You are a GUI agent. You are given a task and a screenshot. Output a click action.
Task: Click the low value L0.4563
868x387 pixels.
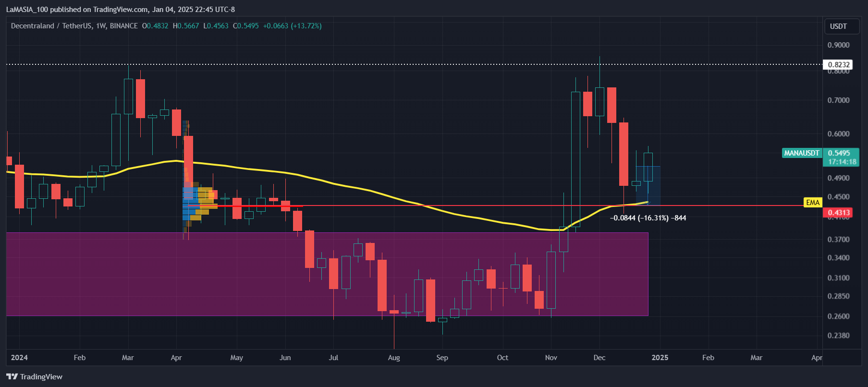click(x=216, y=26)
